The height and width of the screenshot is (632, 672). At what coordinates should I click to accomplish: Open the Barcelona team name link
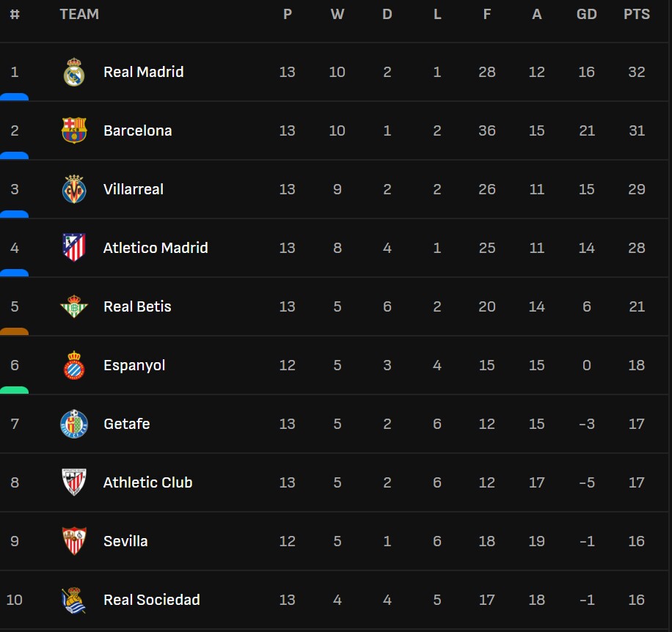(x=137, y=131)
